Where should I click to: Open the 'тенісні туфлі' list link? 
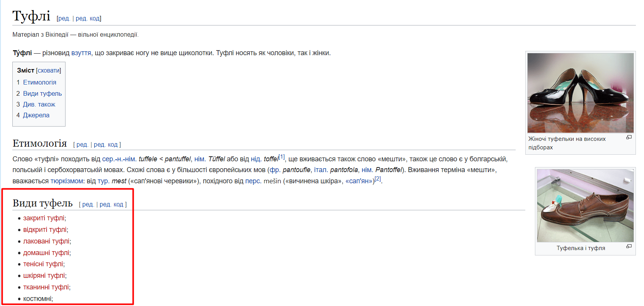(x=43, y=264)
